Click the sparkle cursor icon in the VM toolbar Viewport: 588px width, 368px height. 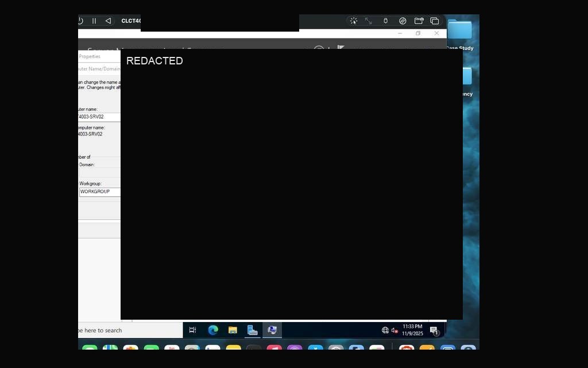(353, 21)
